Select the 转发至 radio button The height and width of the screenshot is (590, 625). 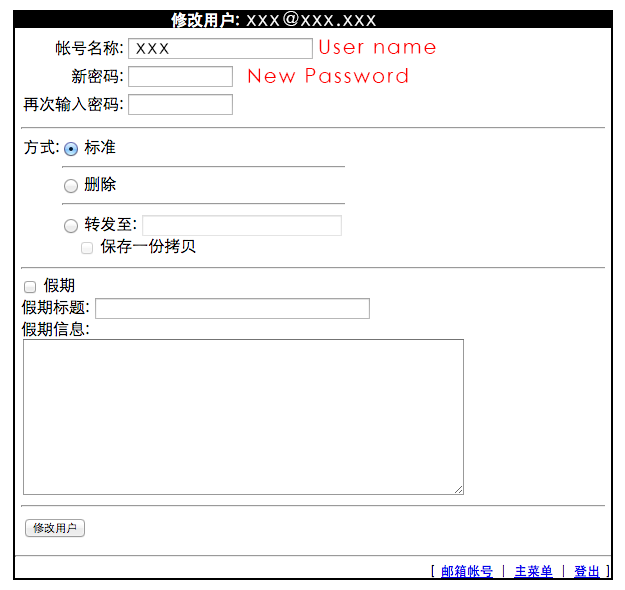[x=71, y=226]
